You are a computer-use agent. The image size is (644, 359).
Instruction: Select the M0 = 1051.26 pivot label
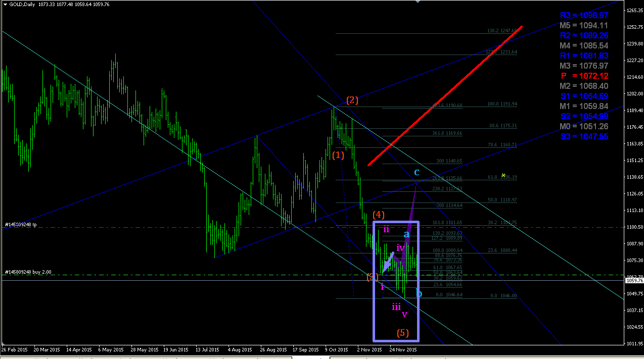click(x=584, y=126)
